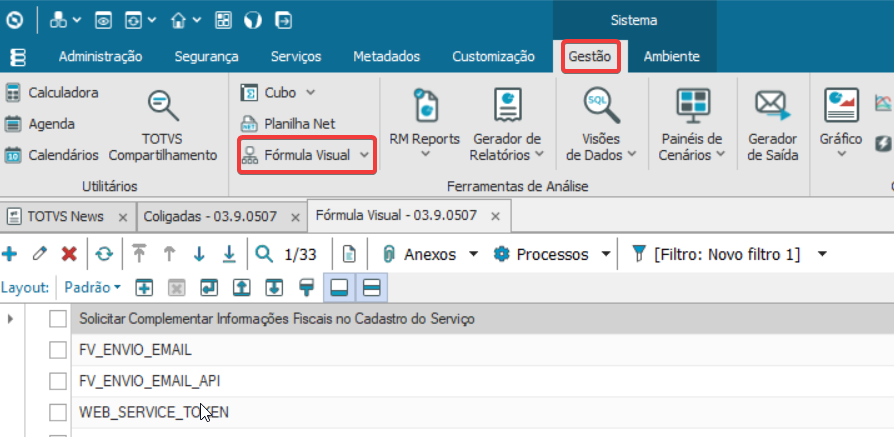This screenshot has height=437, width=894.
Task: Select the WEB_SERVICE_TOKEN row text
Action: 154,412
